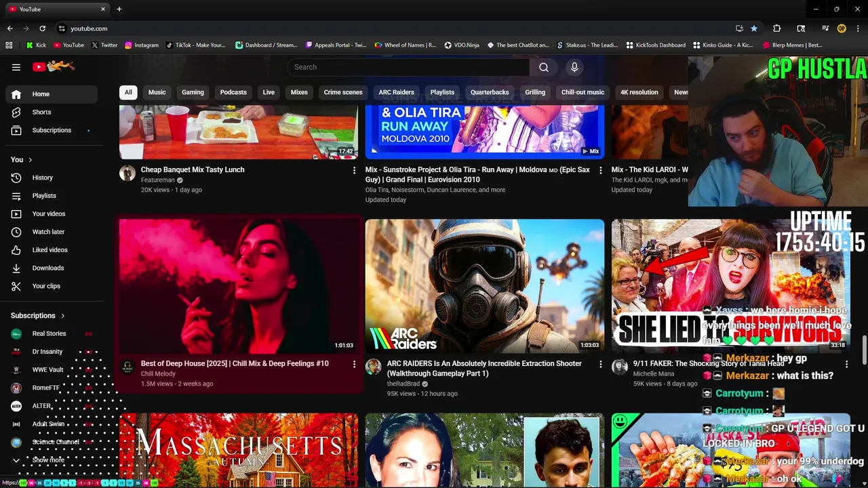Reload the page in the browser
868x488 pixels.
(x=42, y=28)
